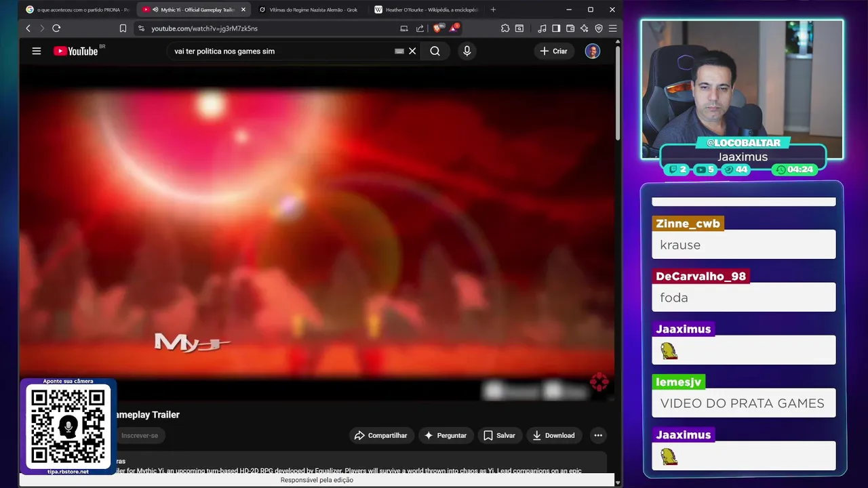
Task: Switch to the Grok Regime Nazista tab
Action: click(x=310, y=9)
